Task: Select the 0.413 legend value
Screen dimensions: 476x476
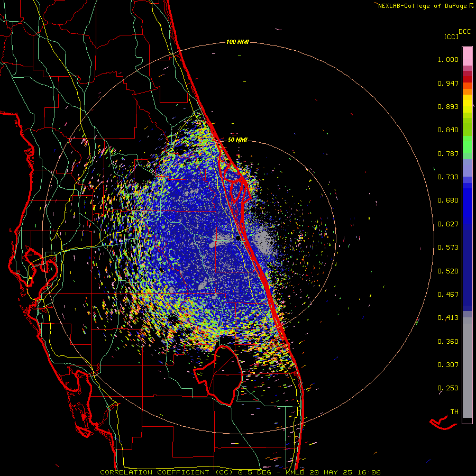Action: [x=448, y=318]
